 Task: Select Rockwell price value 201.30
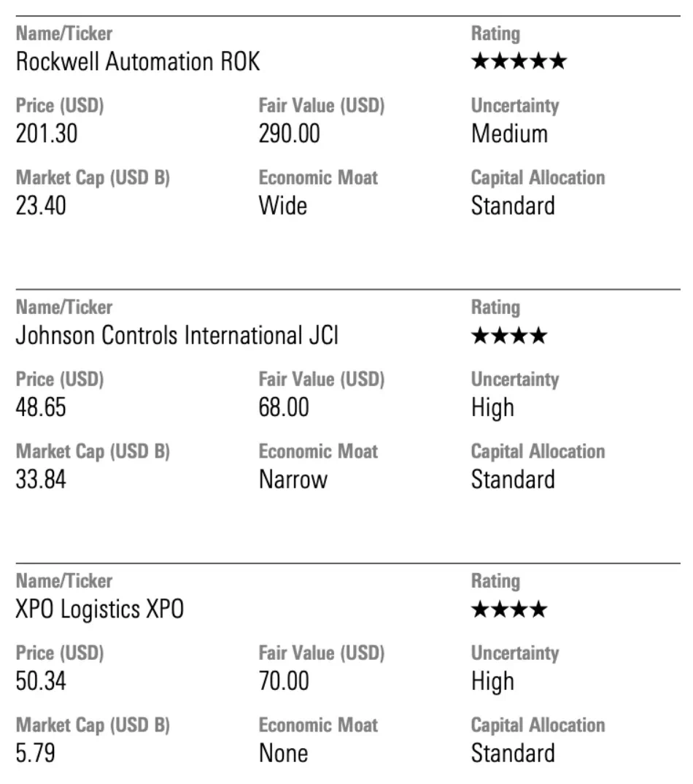[47, 134]
